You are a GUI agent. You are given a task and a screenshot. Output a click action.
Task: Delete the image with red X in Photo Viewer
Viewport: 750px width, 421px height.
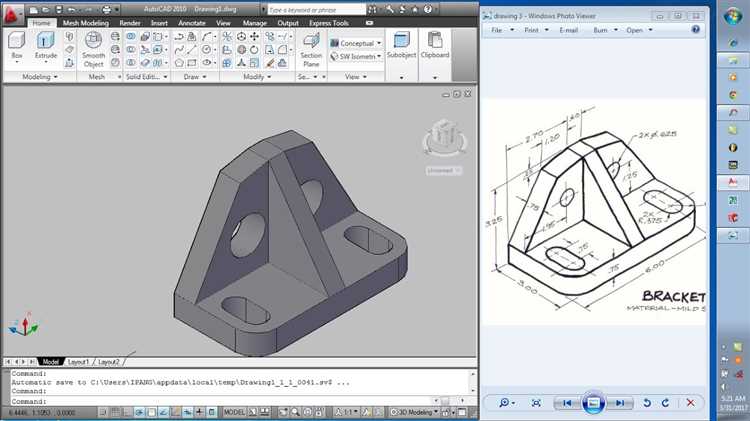tap(690, 403)
